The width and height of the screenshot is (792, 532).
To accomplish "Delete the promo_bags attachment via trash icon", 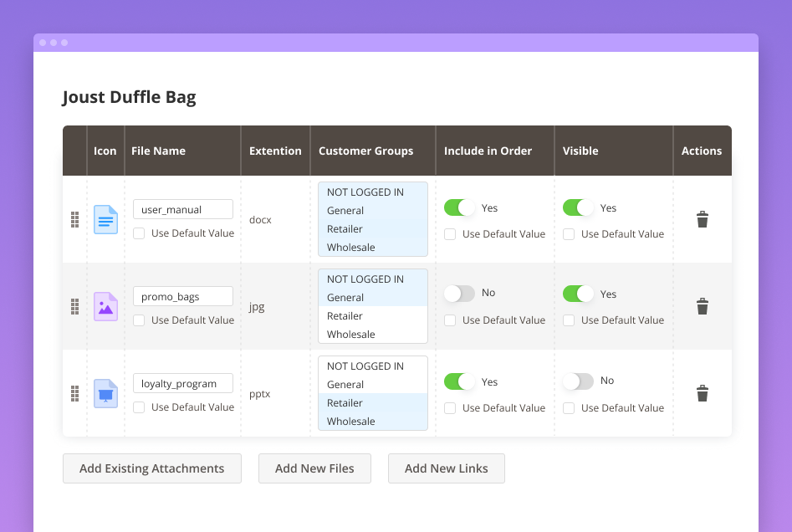I will pos(702,306).
